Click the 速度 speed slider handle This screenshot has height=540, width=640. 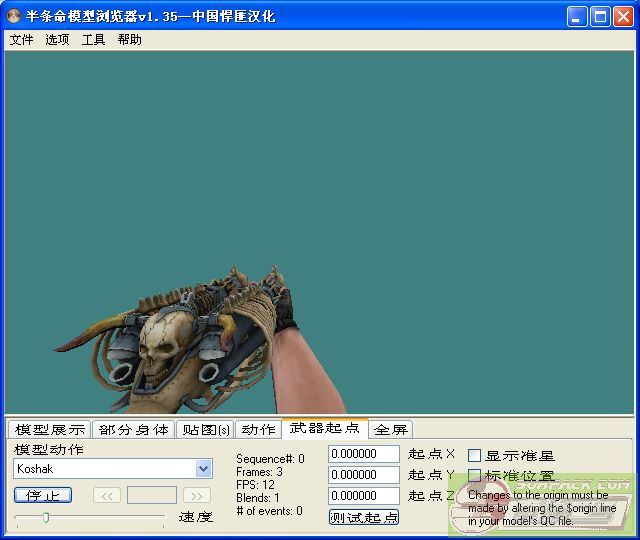(45, 517)
